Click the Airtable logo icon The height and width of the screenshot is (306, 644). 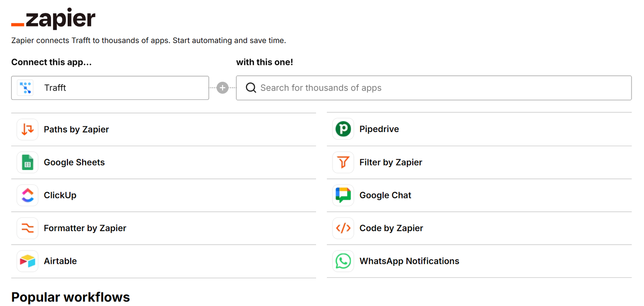27,261
